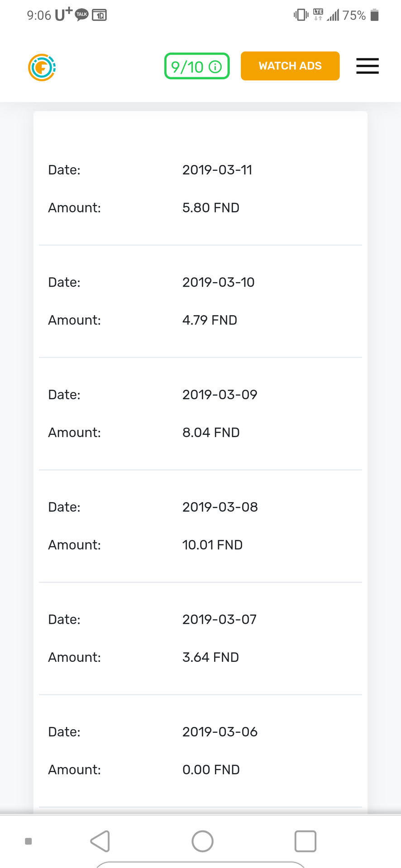Tap the battery status icon
Image resolution: width=401 pixels, height=868 pixels.
pos(374,15)
